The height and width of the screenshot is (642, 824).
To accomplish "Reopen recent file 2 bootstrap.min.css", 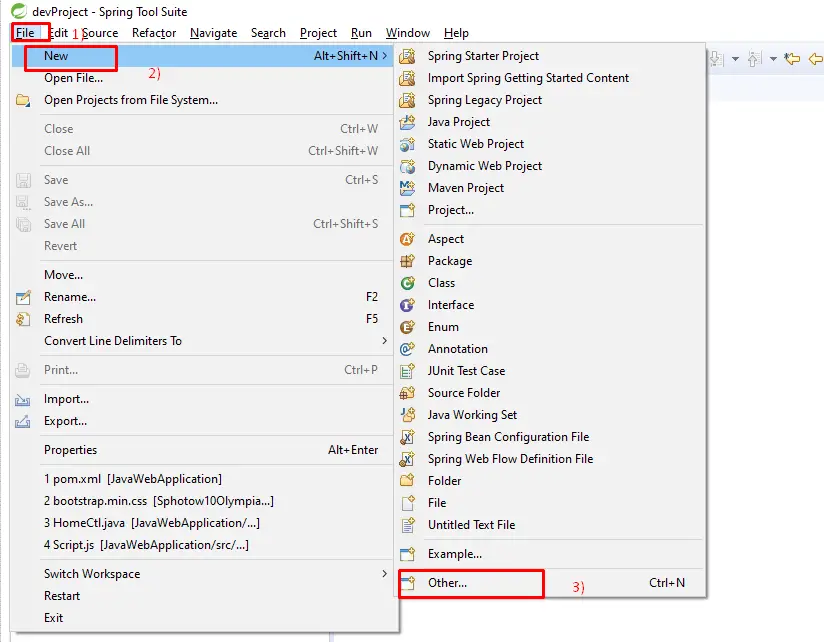I will 204,501.
